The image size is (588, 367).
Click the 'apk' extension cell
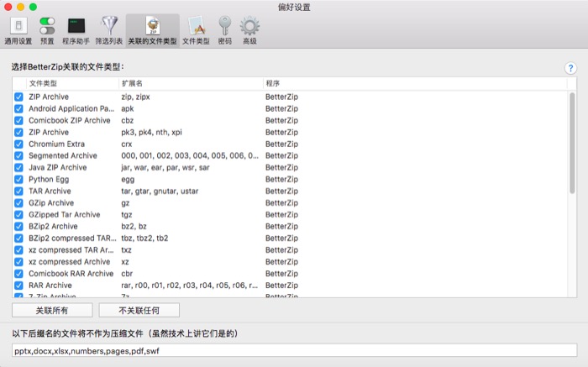tap(128, 108)
